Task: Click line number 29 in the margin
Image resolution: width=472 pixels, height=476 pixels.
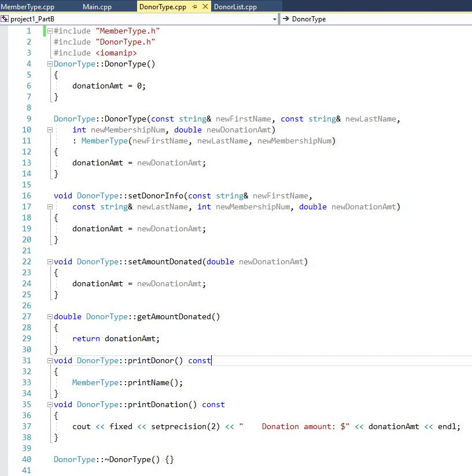Action: [27, 338]
